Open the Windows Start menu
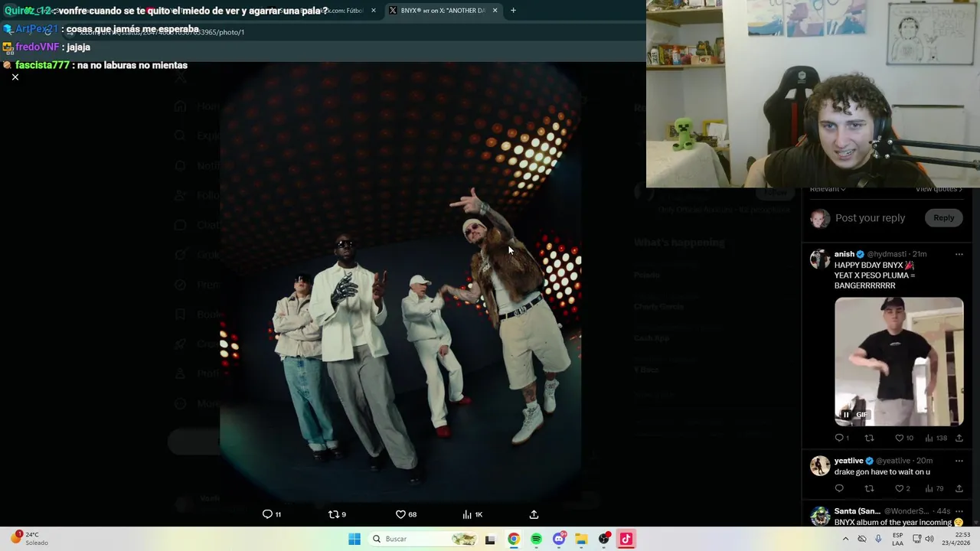 point(354,539)
